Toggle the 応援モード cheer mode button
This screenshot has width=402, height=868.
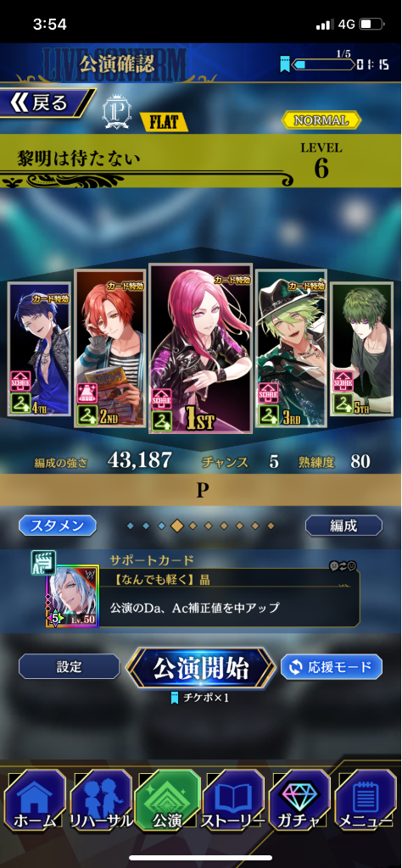click(331, 667)
